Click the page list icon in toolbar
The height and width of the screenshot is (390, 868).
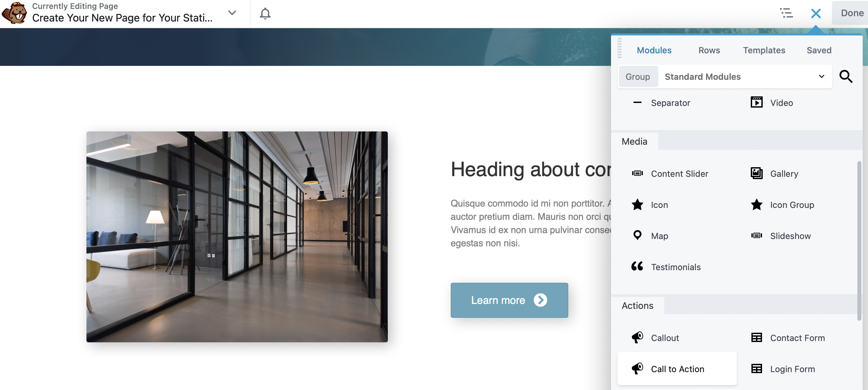tap(786, 12)
